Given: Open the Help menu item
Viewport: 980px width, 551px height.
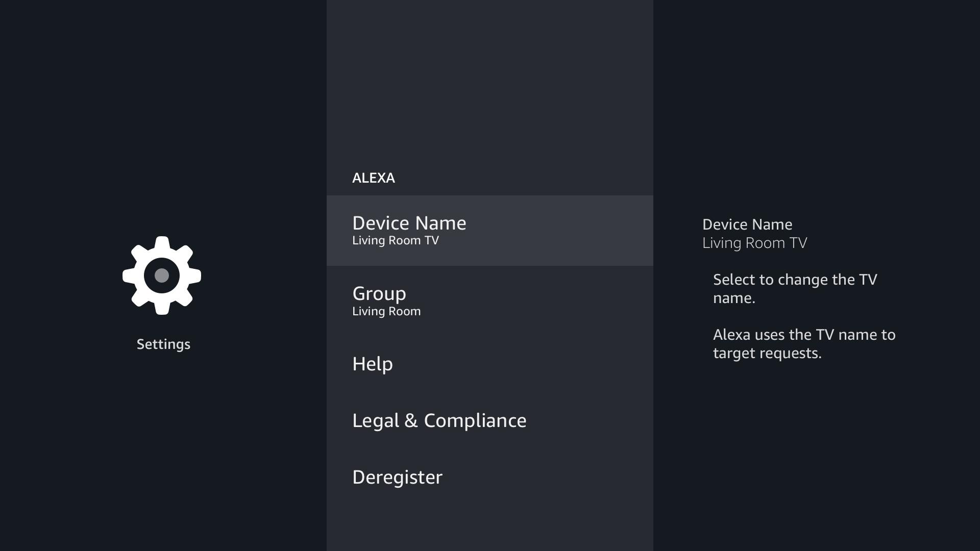Looking at the screenshot, I should tap(490, 364).
